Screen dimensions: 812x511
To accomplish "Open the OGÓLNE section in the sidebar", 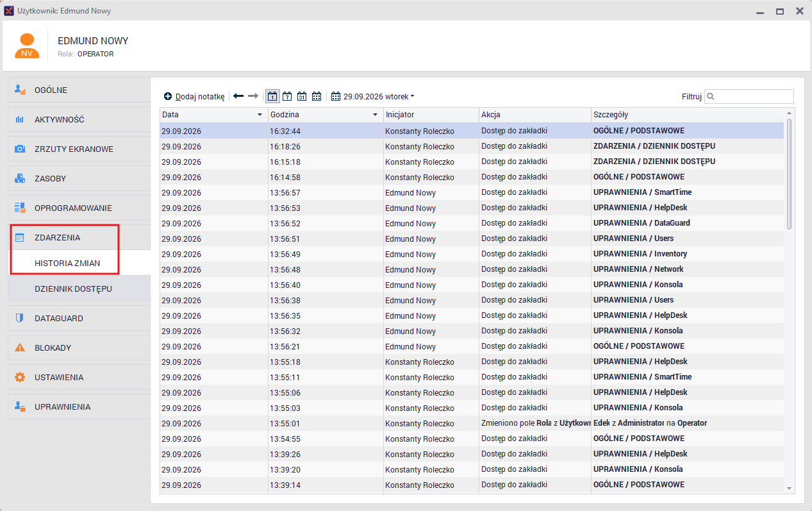I will [79, 90].
